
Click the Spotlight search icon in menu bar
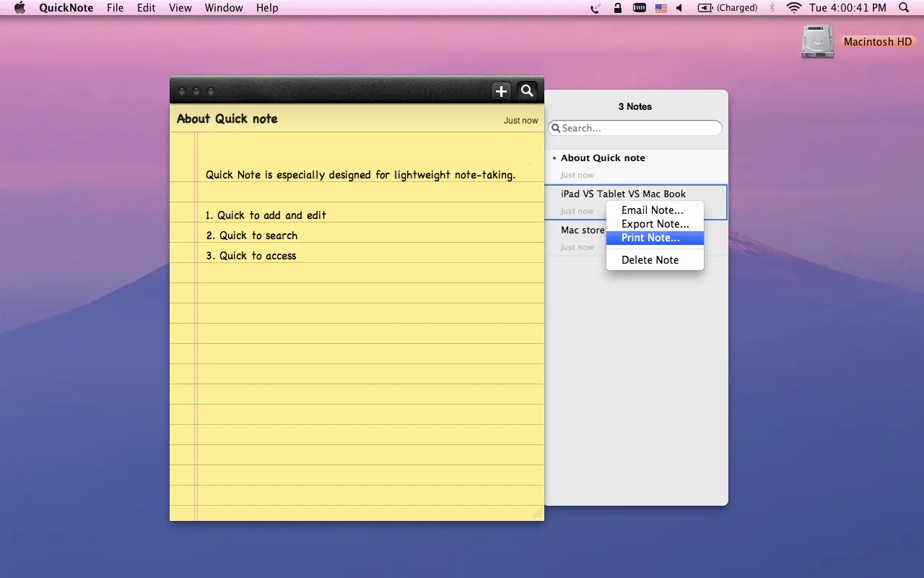tap(903, 8)
